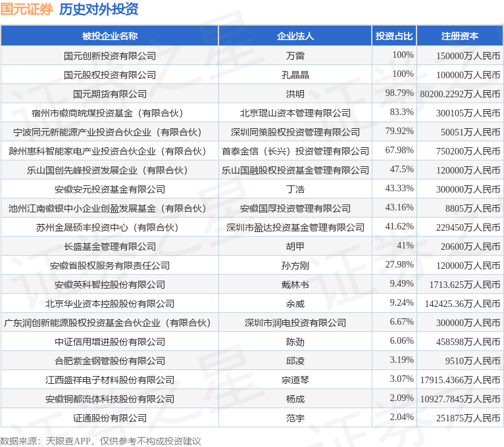The image size is (504, 447).
Task: Click the 注册资本 column header
Action: click(460, 36)
